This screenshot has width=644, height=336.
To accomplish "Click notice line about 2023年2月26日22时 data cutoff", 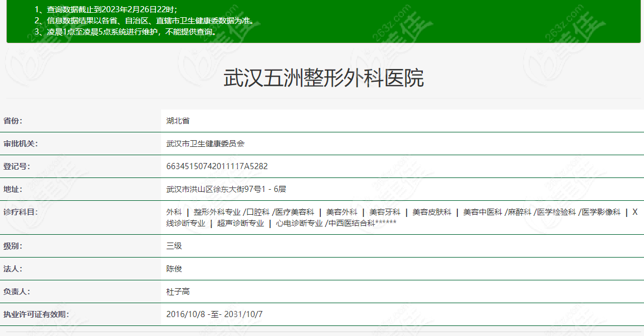I will pyautogui.click(x=106, y=9).
